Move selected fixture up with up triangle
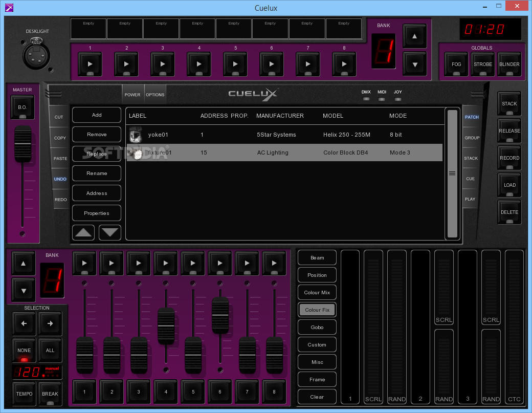The width and height of the screenshot is (532, 413). click(x=83, y=232)
